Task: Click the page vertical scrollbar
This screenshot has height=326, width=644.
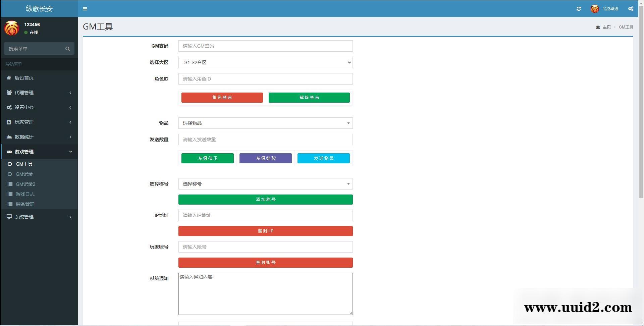Action: (x=641, y=101)
